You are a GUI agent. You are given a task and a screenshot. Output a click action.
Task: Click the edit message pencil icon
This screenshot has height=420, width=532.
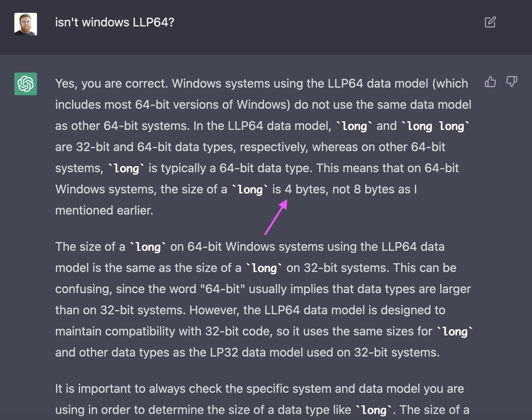(490, 22)
